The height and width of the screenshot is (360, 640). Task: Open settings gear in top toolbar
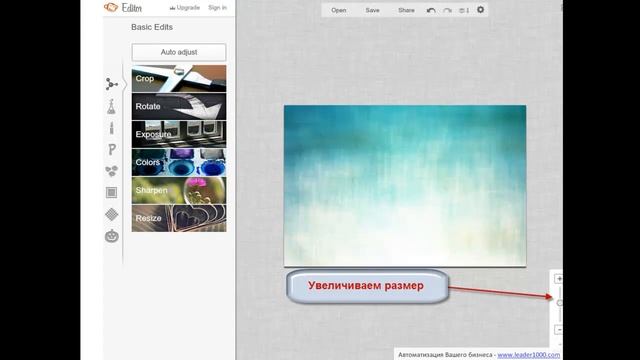pos(480,9)
